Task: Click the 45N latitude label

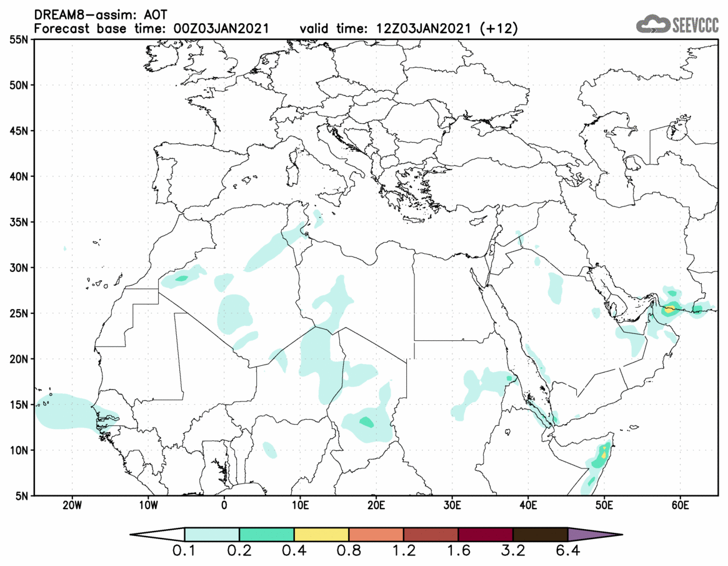Action: 19,131
